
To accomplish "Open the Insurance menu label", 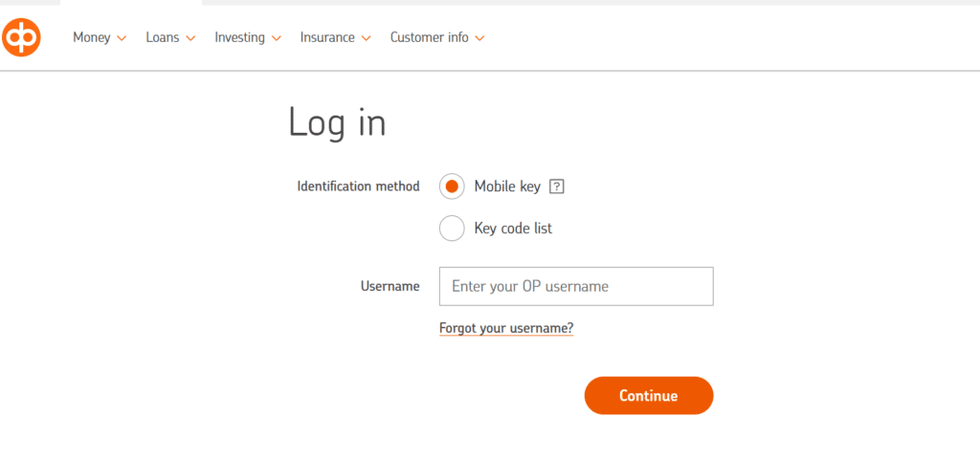I will [327, 37].
